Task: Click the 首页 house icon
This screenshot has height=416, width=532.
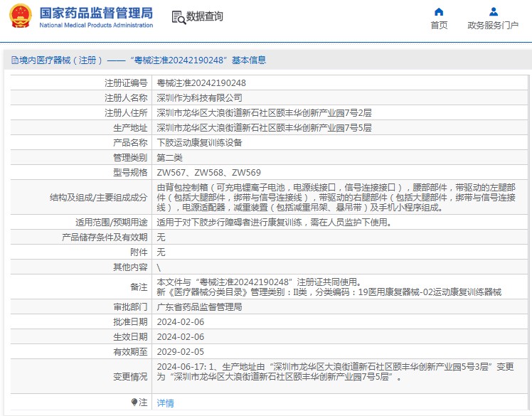Action: [x=439, y=11]
